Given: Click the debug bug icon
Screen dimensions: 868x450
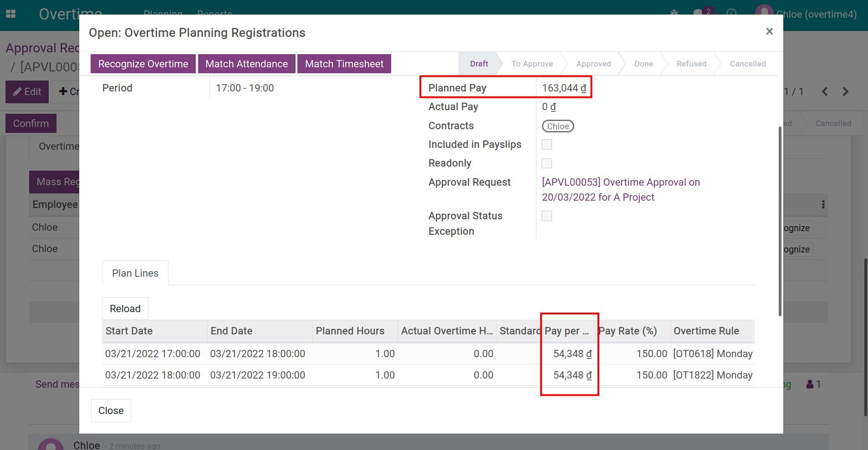Looking at the screenshot, I should point(674,13).
